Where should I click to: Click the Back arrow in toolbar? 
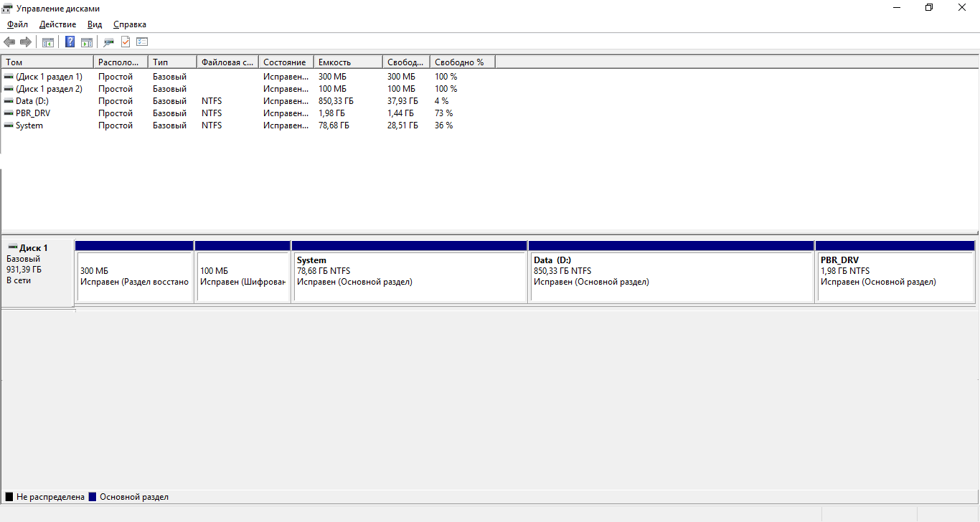[x=9, y=42]
